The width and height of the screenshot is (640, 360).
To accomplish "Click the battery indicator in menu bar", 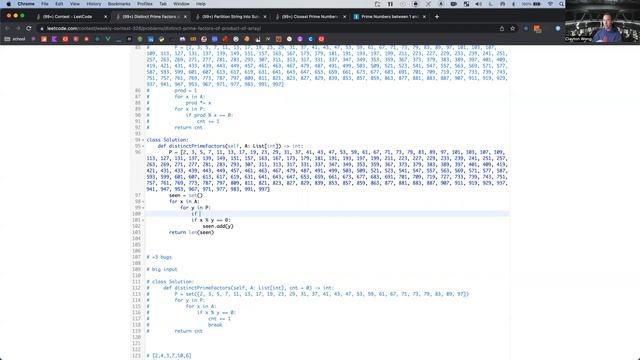I will 537,4.
